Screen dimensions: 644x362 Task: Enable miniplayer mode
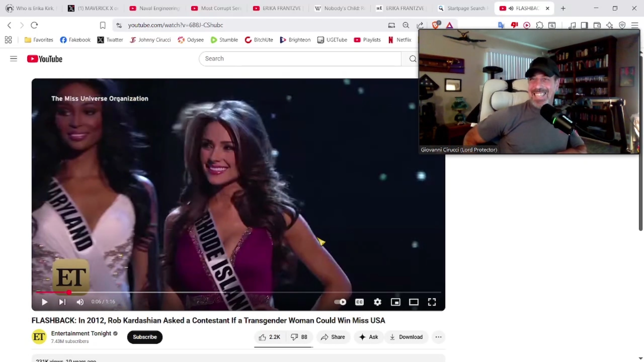coord(395,302)
